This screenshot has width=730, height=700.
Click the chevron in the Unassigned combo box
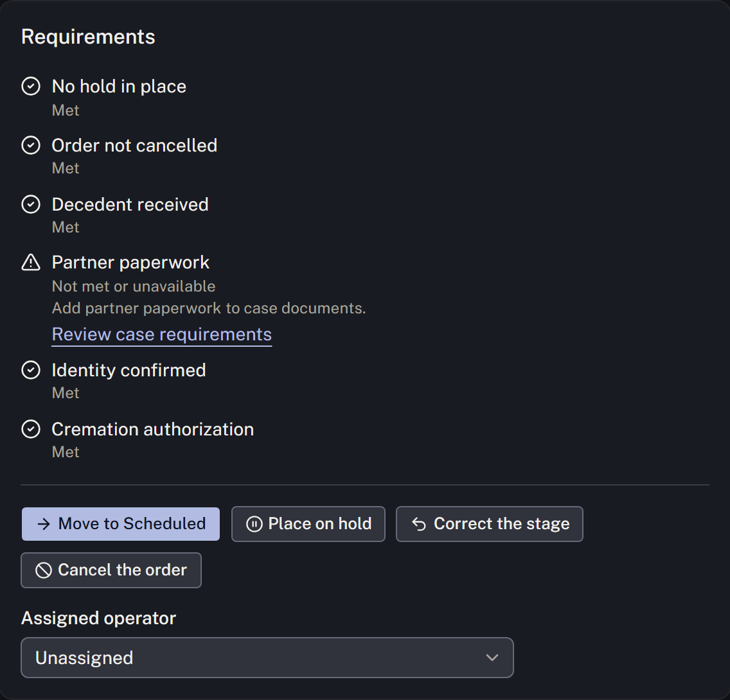click(492, 658)
